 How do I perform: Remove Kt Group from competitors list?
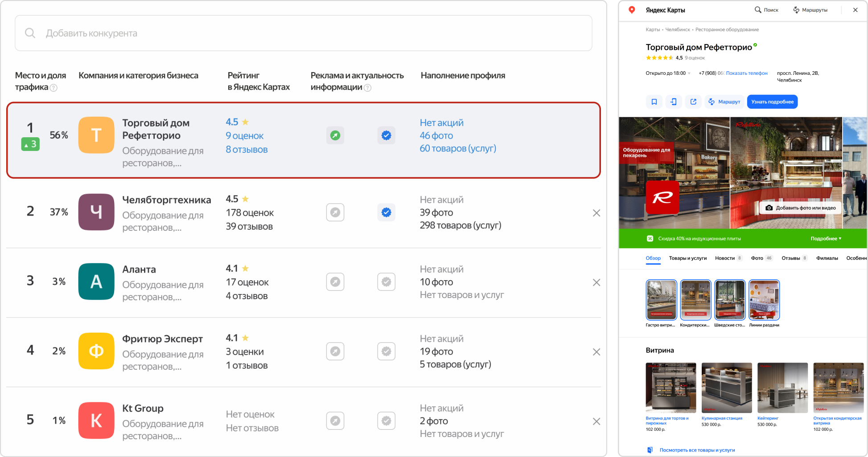pyautogui.click(x=596, y=421)
